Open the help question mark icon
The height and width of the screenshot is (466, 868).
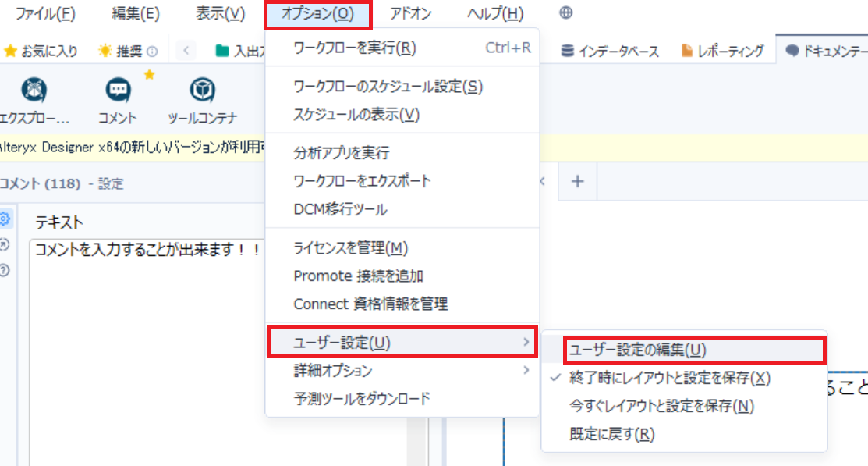(5, 270)
